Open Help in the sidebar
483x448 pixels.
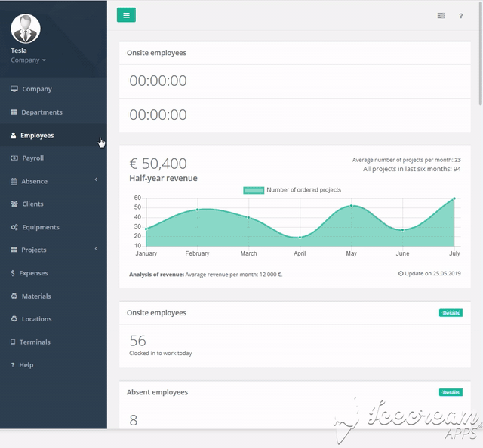pyautogui.click(x=54, y=365)
